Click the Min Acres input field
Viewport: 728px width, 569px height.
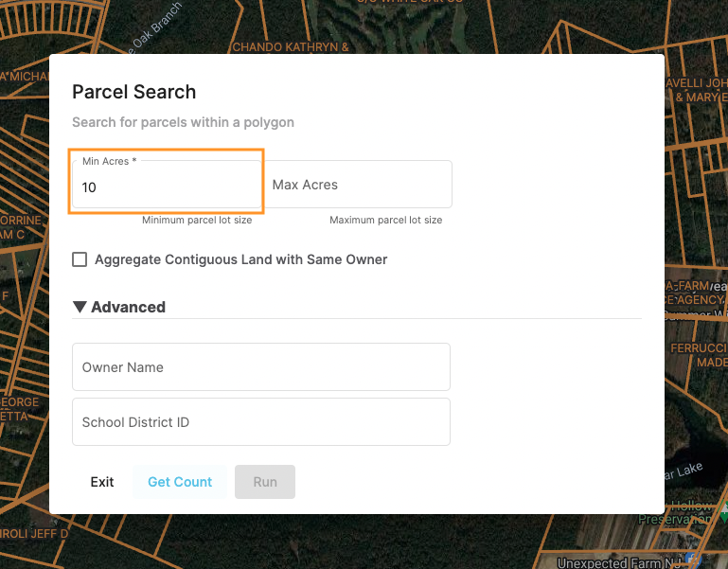click(167, 185)
